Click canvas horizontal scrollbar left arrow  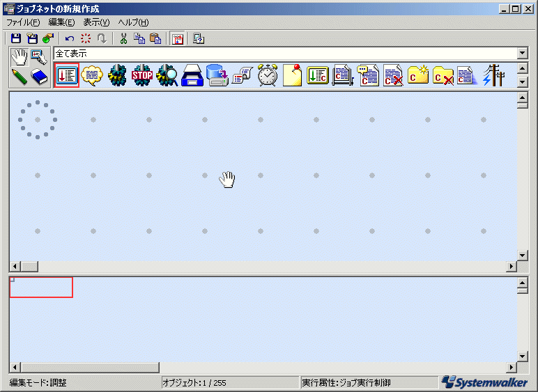pyautogui.click(x=15, y=266)
